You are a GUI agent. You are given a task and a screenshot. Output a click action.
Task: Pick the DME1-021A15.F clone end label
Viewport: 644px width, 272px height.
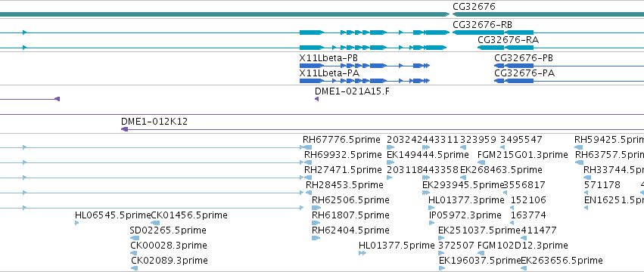(x=352, y=91)
